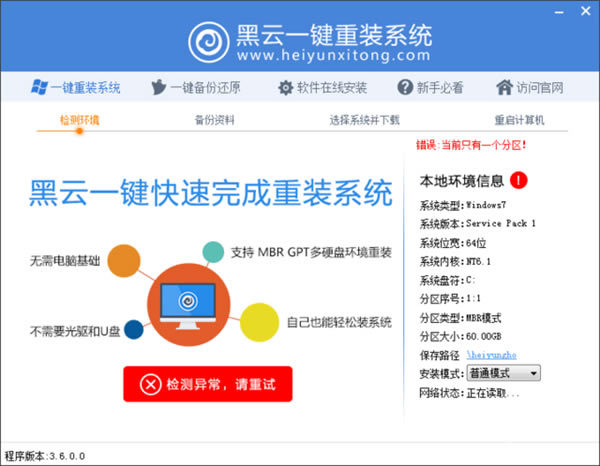Select the 选择系统并下载 step
The height and width of the screenshot is (466, 600).
point(364,120)
